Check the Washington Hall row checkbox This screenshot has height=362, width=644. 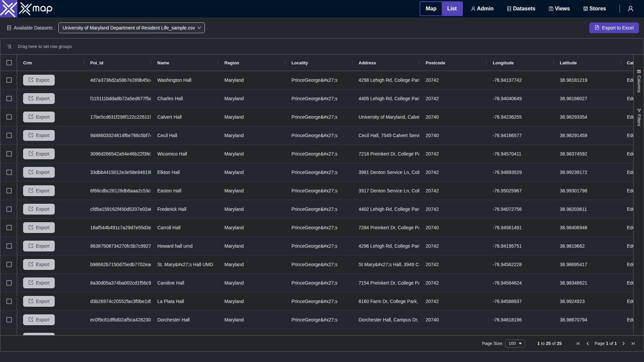coord(9,80)
